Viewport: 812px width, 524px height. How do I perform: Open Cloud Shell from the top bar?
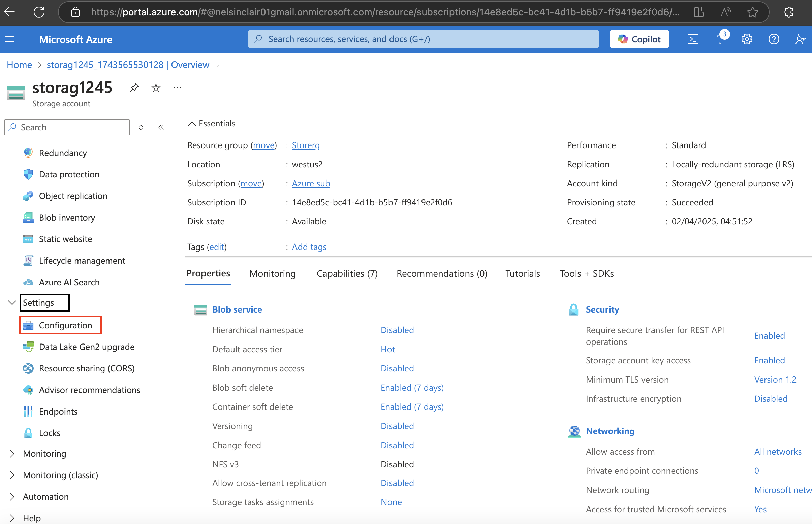point(693,39)
